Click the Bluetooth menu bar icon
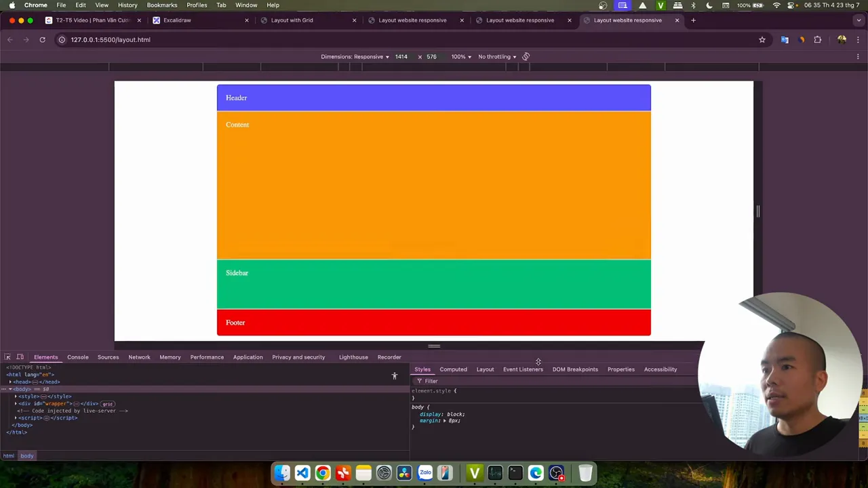 click(x=693, y=5)
